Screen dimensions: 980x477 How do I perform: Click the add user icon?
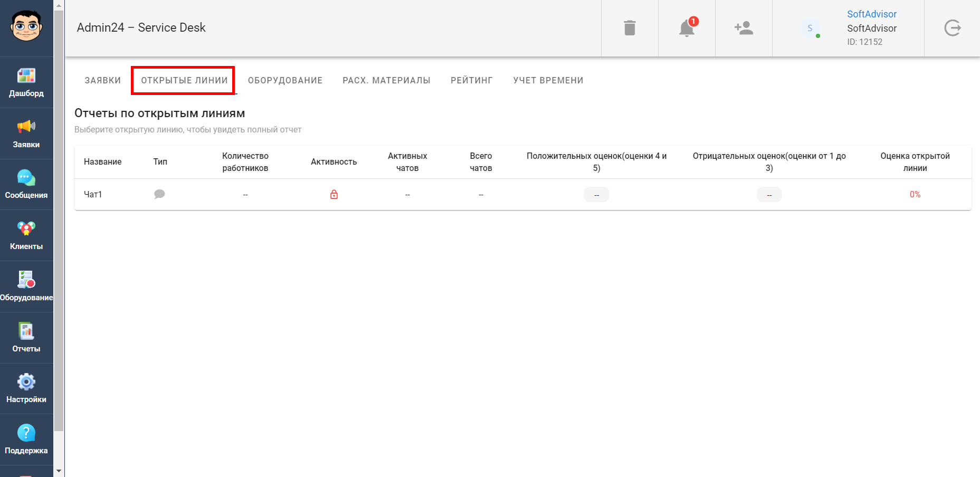[x=744, y=28]
